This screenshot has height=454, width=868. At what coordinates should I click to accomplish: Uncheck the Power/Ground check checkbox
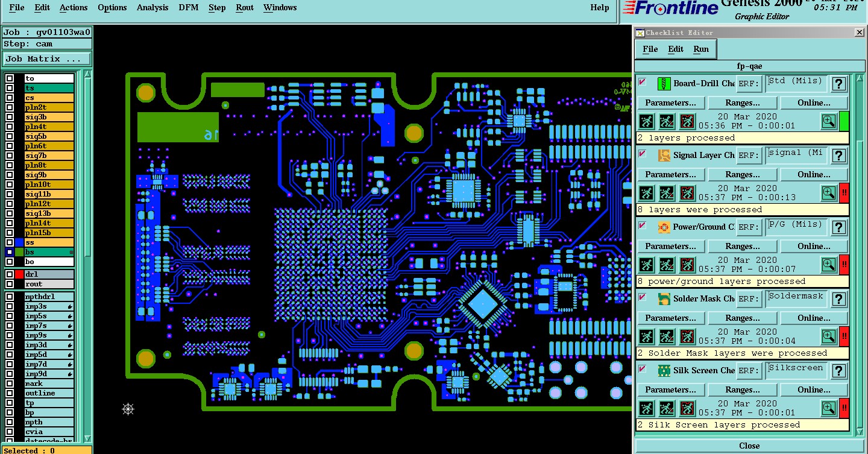point(642,225)
